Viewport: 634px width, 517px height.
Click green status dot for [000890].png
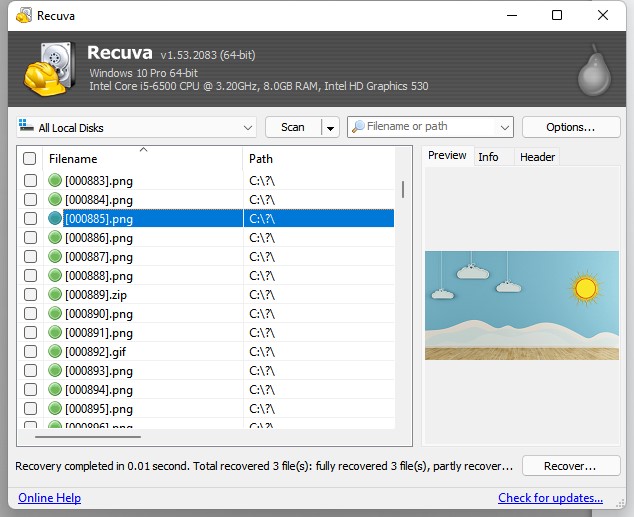pyautogui.click(x=55, y=313)
